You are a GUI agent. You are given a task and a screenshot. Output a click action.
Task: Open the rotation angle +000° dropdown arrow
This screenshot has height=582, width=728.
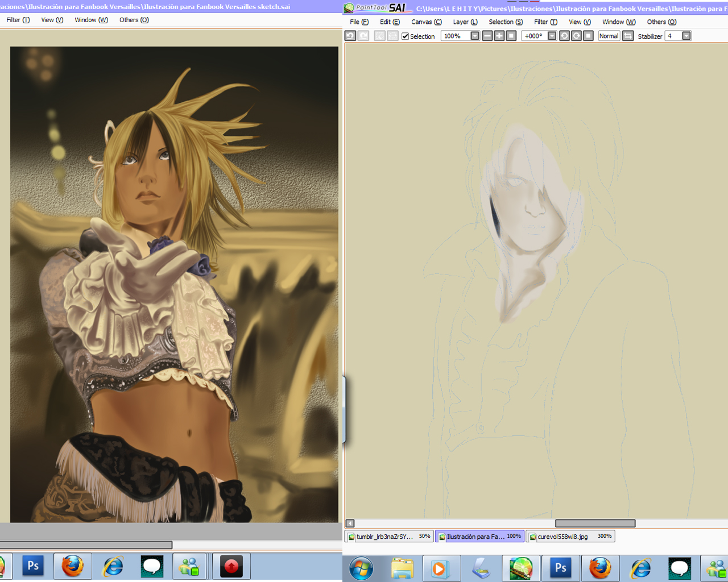coord(552,36)
